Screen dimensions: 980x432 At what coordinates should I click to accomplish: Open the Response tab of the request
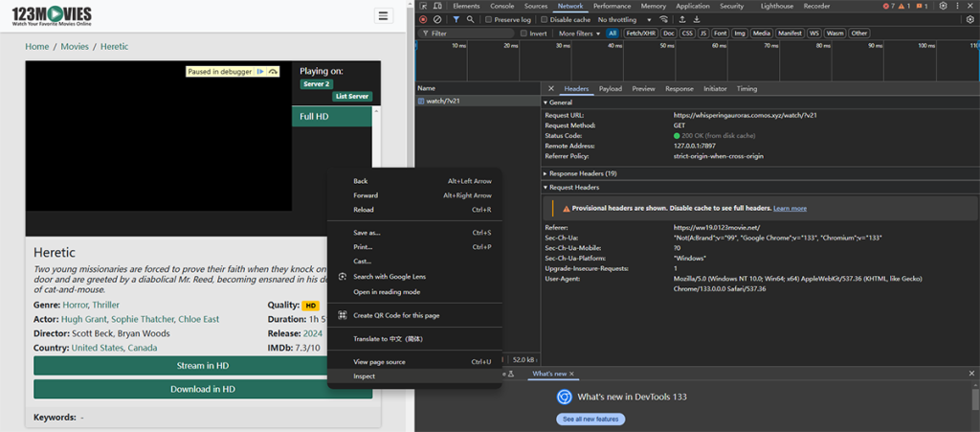[679, 89]
